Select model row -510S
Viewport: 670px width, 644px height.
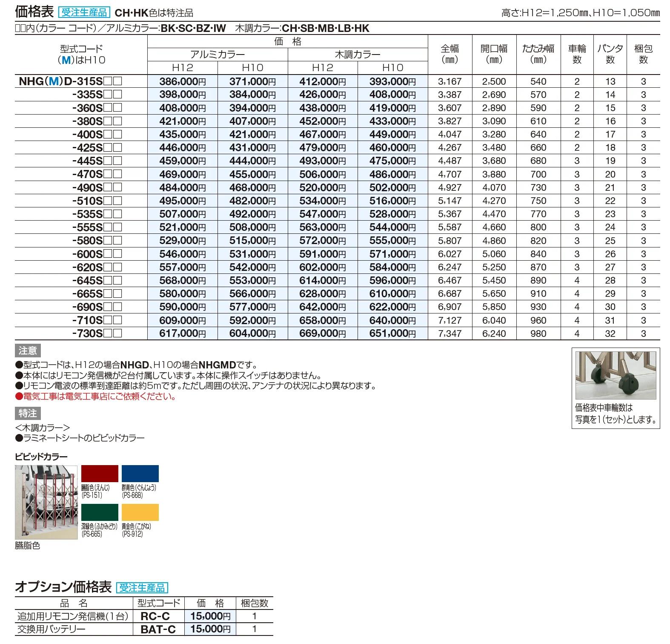(x=97, y=201)
